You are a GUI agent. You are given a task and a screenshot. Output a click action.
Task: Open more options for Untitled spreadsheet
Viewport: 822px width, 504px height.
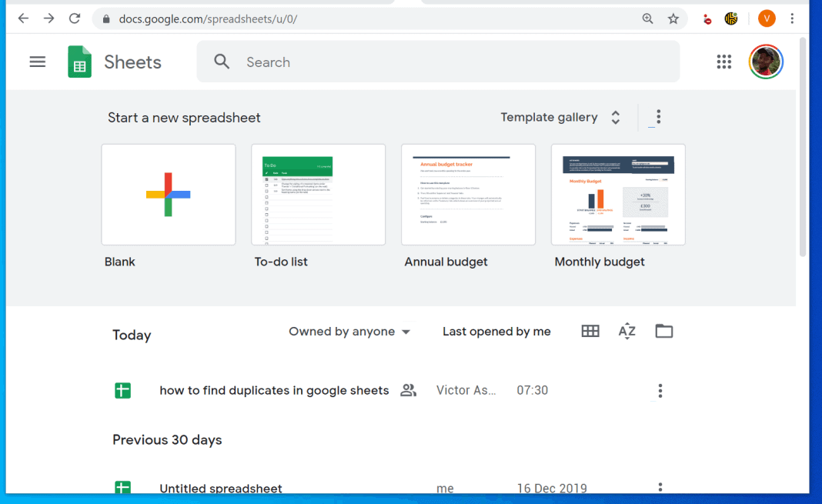[660, 487]
